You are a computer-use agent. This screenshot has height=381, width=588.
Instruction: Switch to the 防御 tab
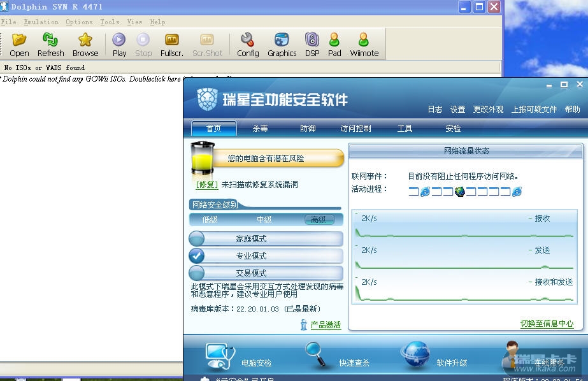pyautogui.click(x=308, y=128)
